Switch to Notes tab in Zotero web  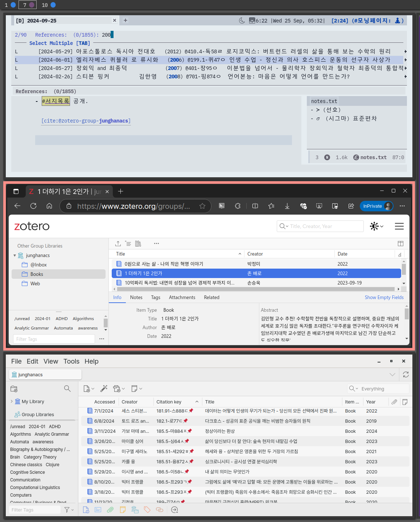tap(136, 297)
